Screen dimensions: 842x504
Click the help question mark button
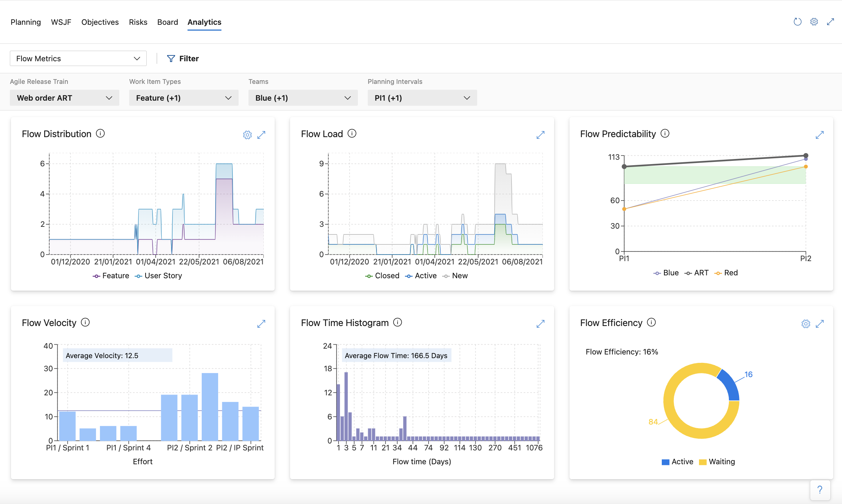(820, 490)
